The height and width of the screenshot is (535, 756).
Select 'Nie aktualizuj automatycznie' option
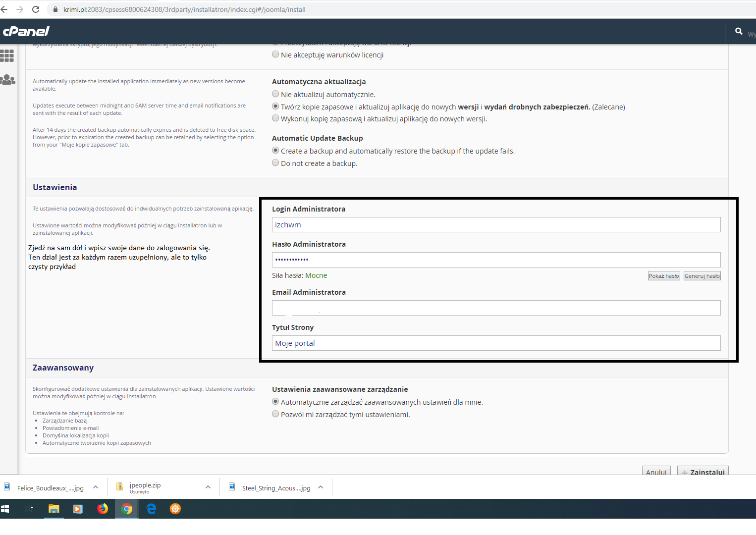(x=275, y=94)
